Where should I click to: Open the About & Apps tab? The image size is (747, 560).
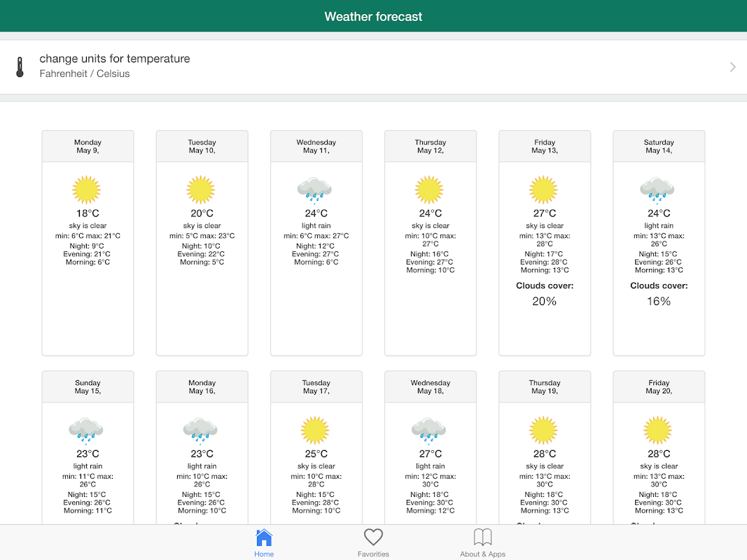point(482,543)
